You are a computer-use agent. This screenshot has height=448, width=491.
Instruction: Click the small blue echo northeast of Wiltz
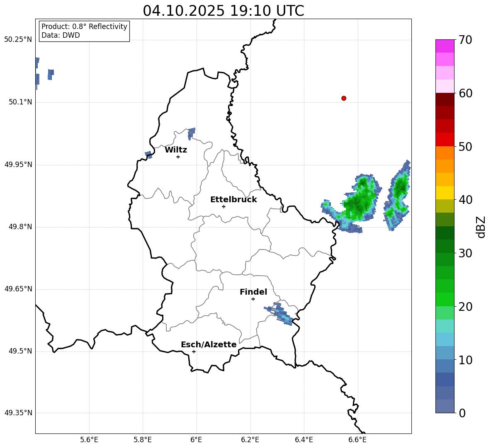coord(191,133)
